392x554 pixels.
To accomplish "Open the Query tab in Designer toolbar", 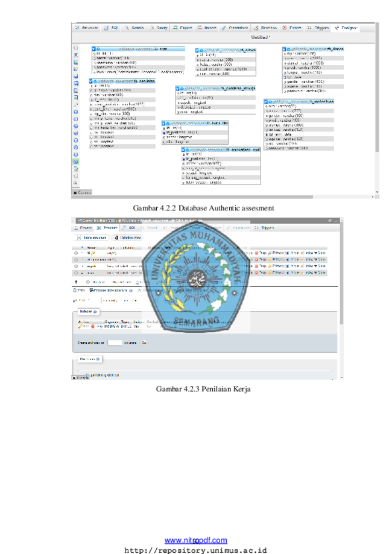I will (x=159, y=28).
